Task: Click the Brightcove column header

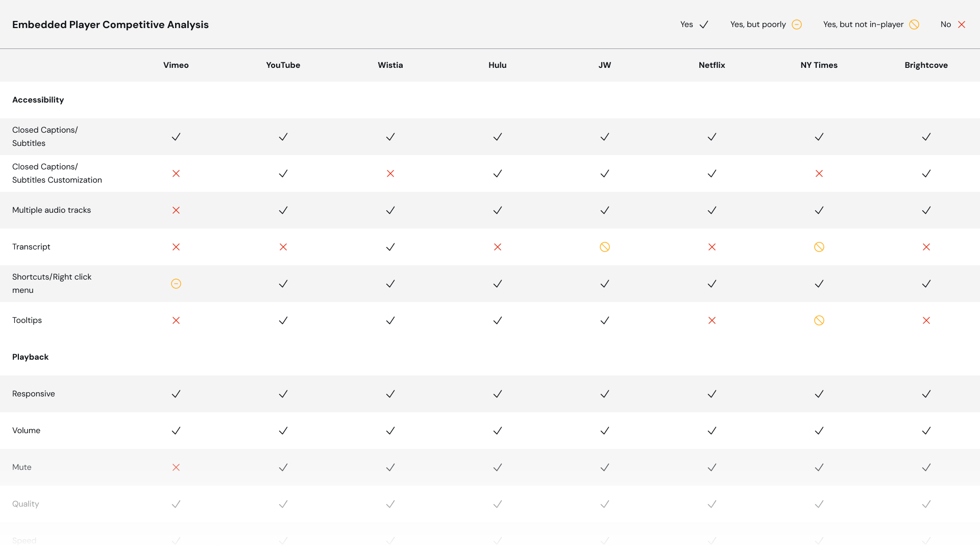Action: pyautogui.click(x=926, y=65)
